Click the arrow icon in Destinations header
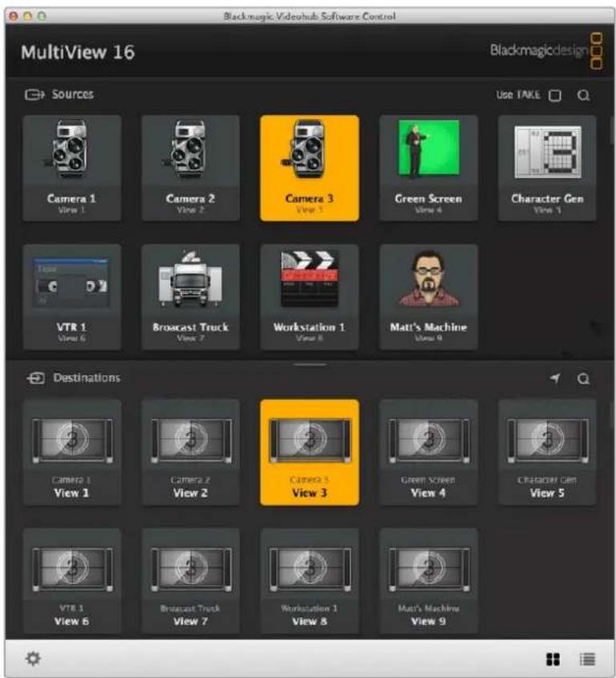This screenshot has height=678, width=616. pyautogui.click(x=555, y=379)
